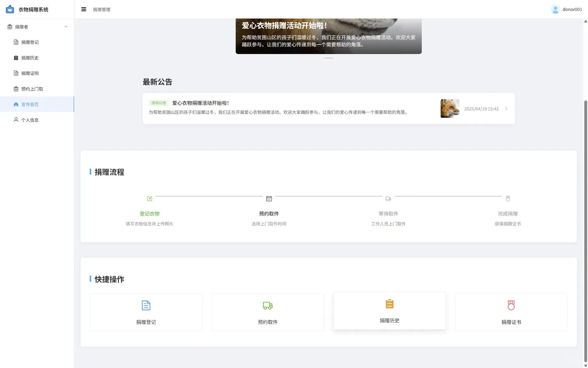Switch to the 捐赠管理 menu item
The width and height of the screenshot is (588, 368).
pyautogui.click(x=101, y=10)
